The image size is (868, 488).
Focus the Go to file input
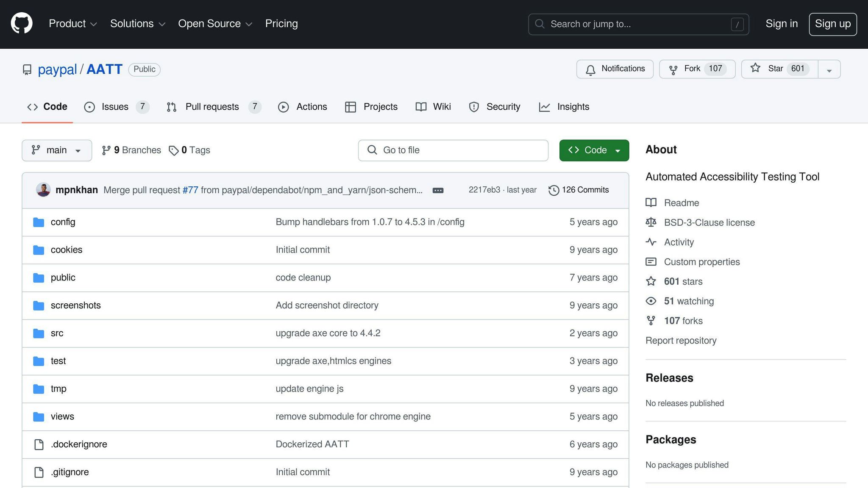453,150
